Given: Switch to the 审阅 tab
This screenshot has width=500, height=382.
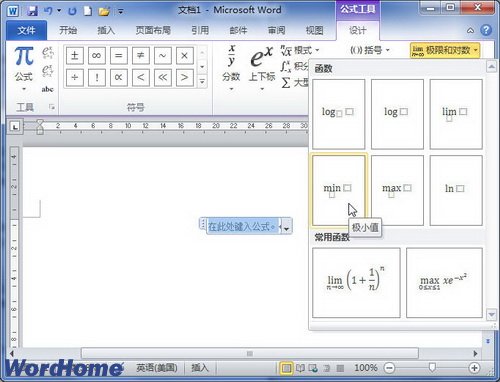Looking at the screenshot, I should [277, 30].
